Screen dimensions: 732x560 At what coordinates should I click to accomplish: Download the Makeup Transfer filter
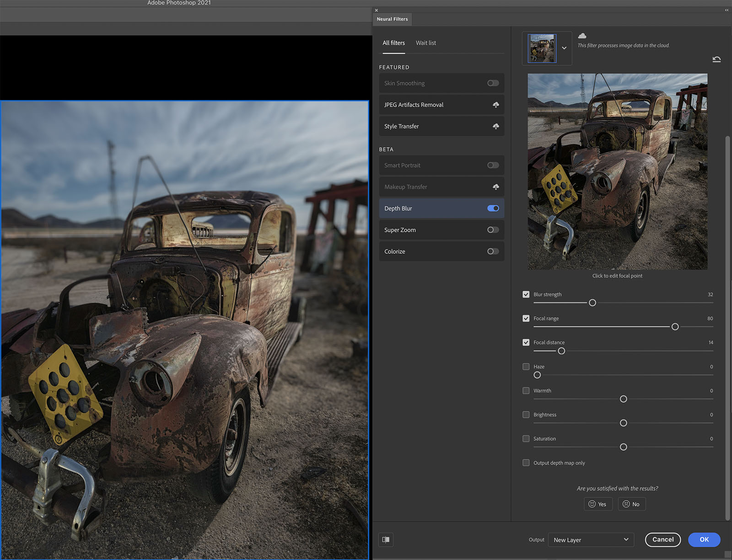495,187
